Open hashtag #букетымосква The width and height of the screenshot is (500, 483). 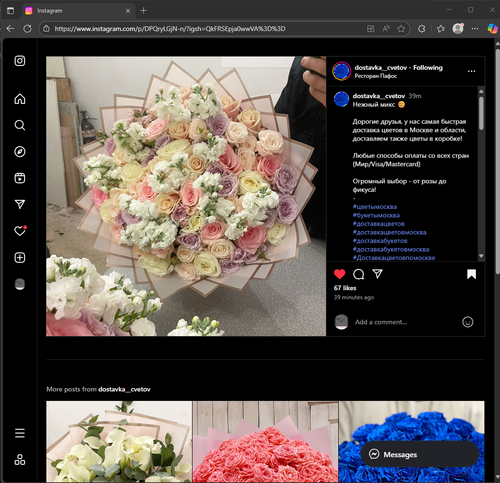pyautogui.click(x=376, y=215)
